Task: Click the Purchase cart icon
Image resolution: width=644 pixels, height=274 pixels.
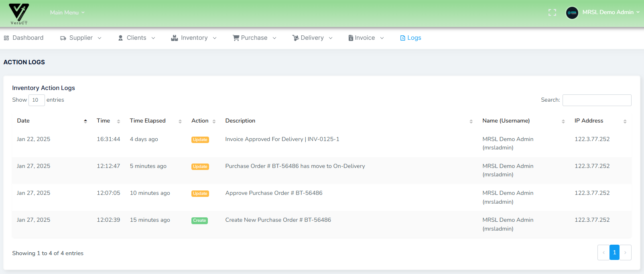Action: point(236,38)
